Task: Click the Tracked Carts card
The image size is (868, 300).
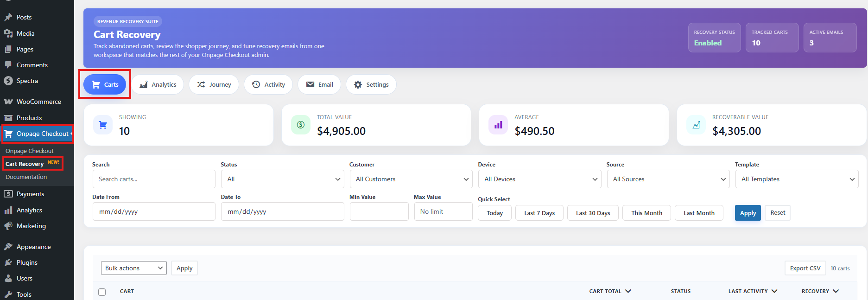Action: click(x=772, y=38)
